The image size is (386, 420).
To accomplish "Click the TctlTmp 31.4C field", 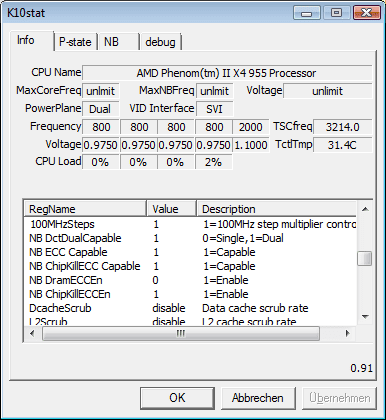I will [x=343, y=145].
